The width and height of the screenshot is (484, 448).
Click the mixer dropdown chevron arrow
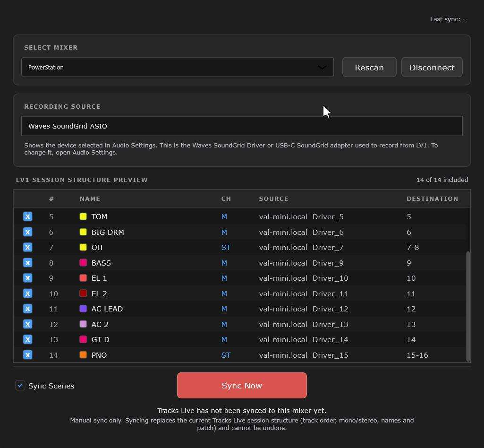(x=322, y=67)
